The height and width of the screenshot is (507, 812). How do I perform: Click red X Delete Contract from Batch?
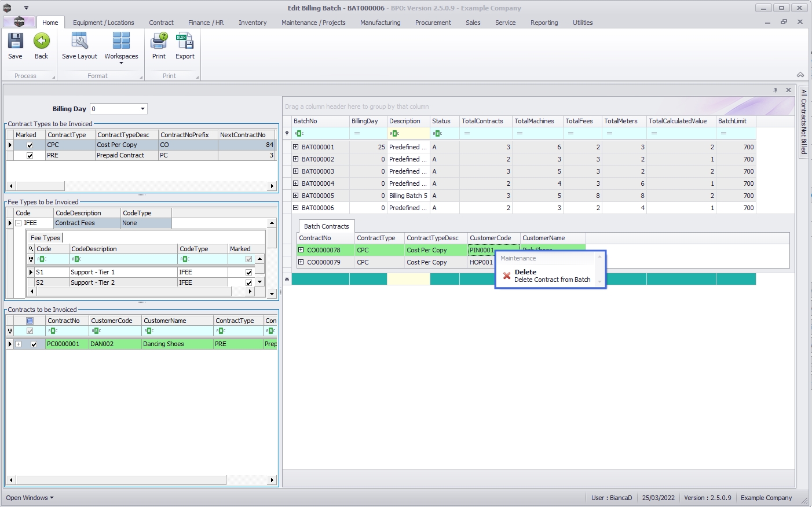tap(507, 276)
